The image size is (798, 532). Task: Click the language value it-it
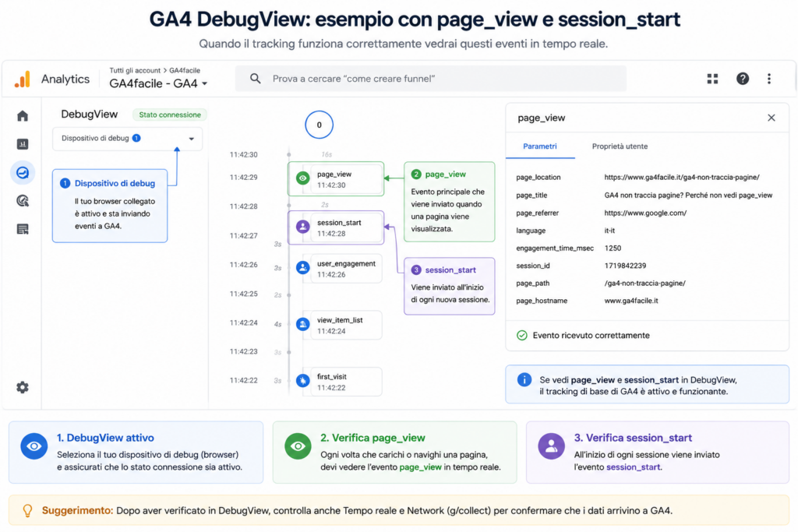click(x=609, y=231)
